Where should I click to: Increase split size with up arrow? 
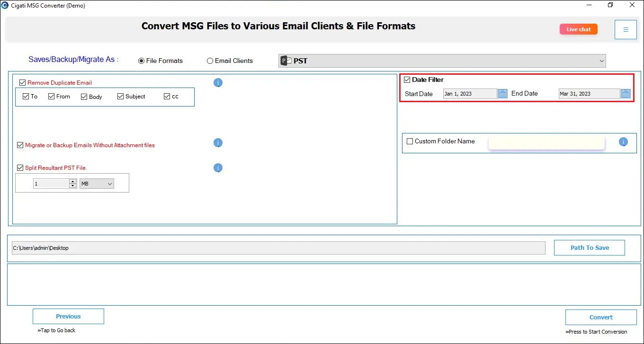72,181
